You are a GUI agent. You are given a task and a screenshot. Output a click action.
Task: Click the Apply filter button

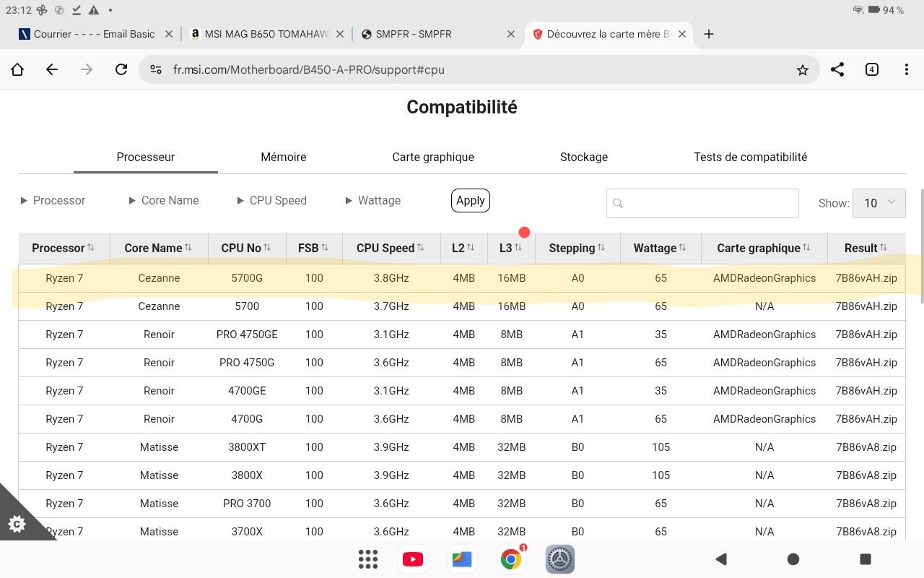pyautogui.click(x=471, y=200)
